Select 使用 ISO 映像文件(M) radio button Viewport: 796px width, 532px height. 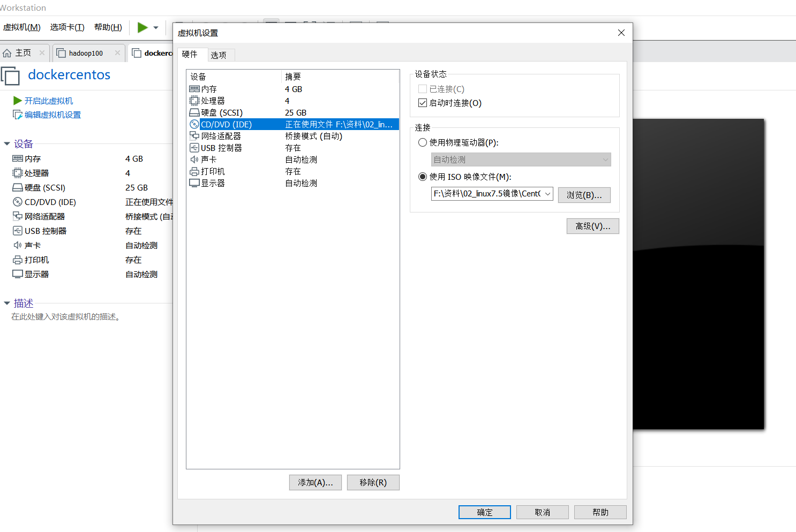pyautogui.click(x=423, y=177)
